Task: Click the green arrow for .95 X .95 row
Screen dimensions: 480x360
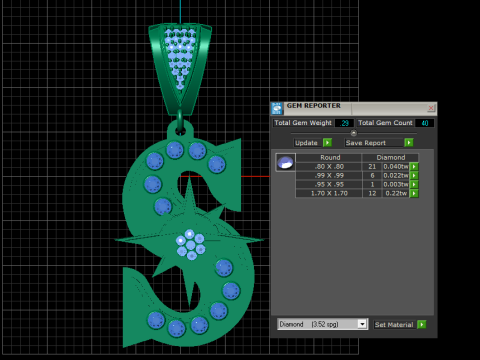Action: (414, 184)
